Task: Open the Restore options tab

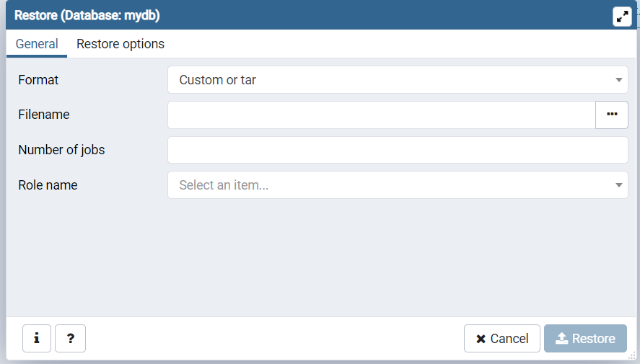Action: [120, 44]
